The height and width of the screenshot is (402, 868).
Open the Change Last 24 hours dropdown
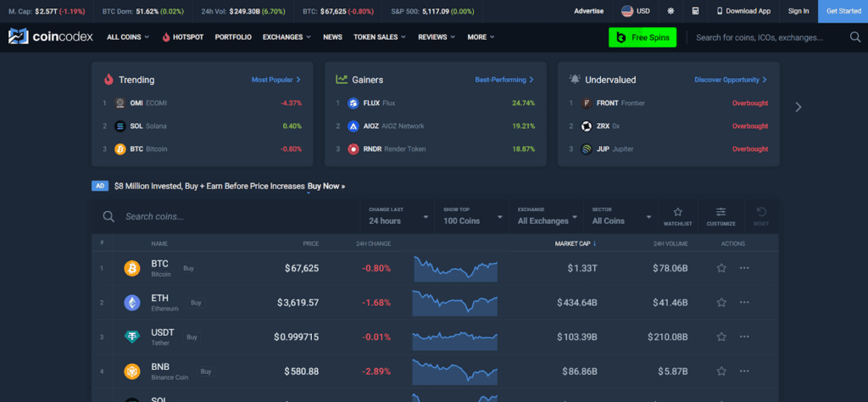pos(398,216)
